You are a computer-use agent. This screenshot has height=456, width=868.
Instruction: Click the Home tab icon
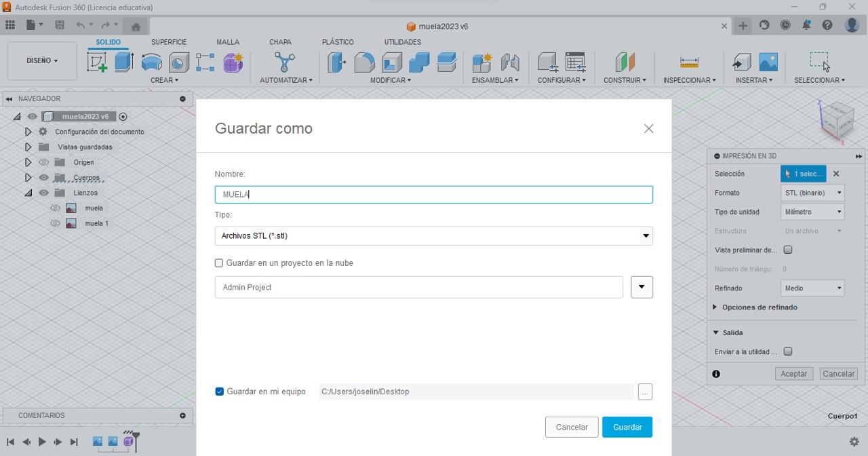[x=136, y=26]
